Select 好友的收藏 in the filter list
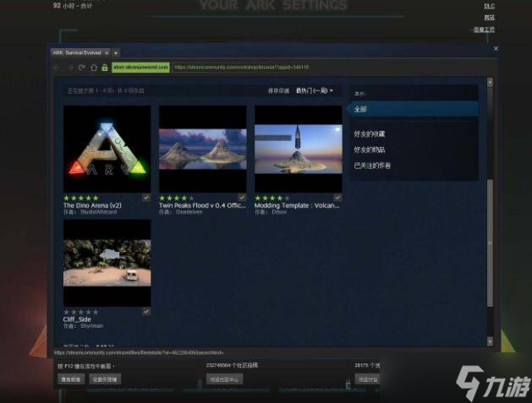This screenshot has width=532, height=403. click(x=371, y=134)
